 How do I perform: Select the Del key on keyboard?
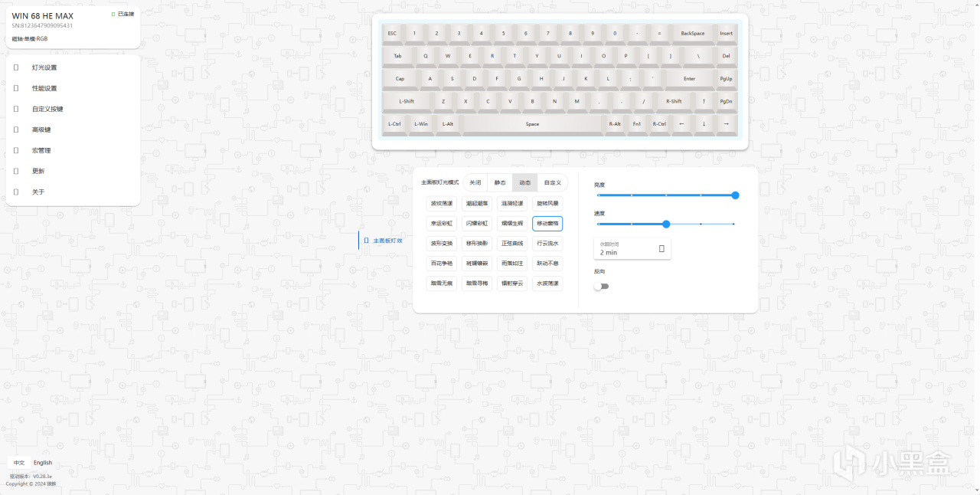[x=726, y=56]
